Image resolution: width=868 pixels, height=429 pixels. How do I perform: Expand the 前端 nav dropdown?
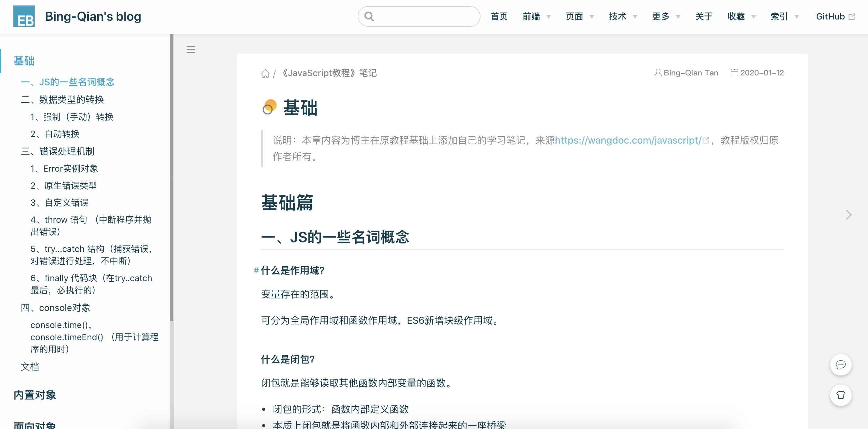pos(537,16)
